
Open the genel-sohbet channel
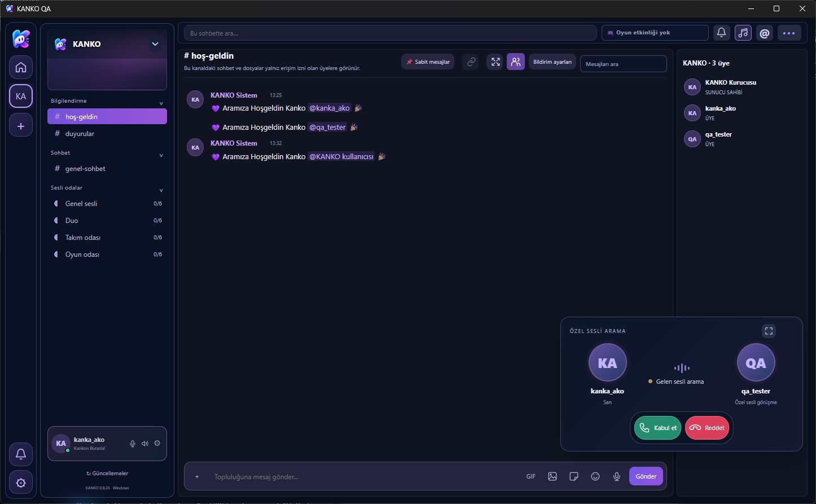(107, 169)
